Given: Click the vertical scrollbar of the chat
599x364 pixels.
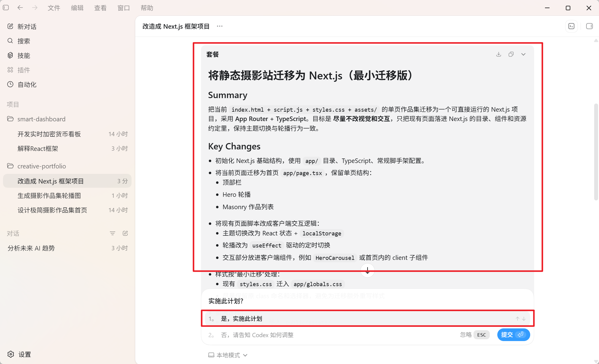Looking at the screenshot, I should point(596,152).
